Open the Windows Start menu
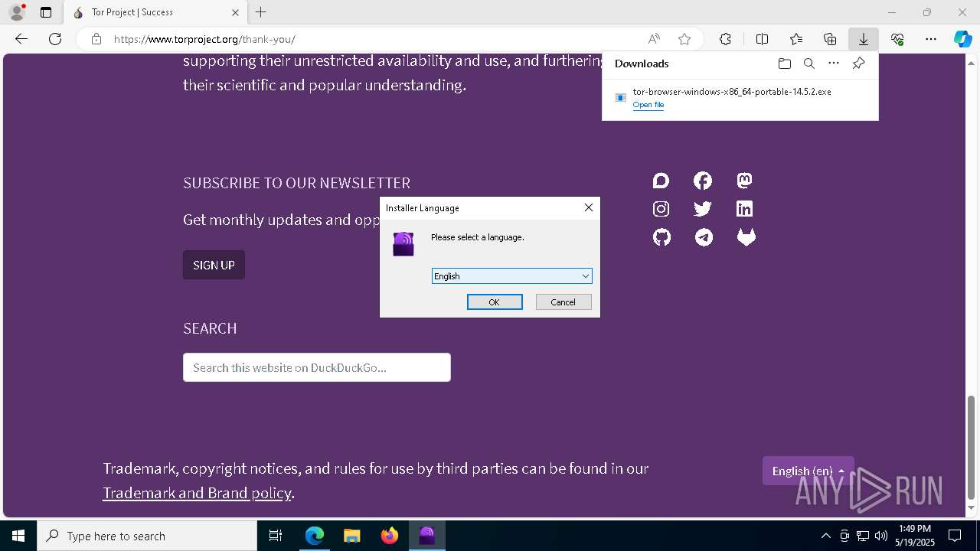The image size is (980, 551). pos(18,536)
